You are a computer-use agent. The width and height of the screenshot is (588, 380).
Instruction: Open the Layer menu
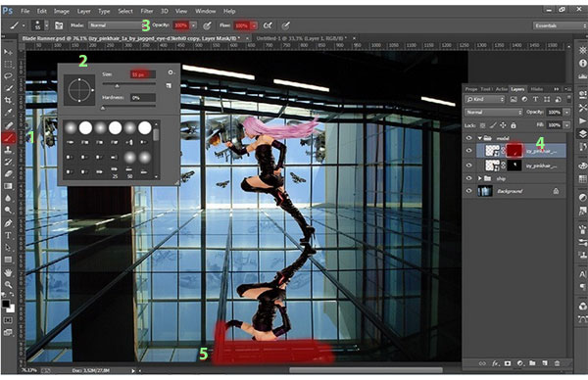83,11
